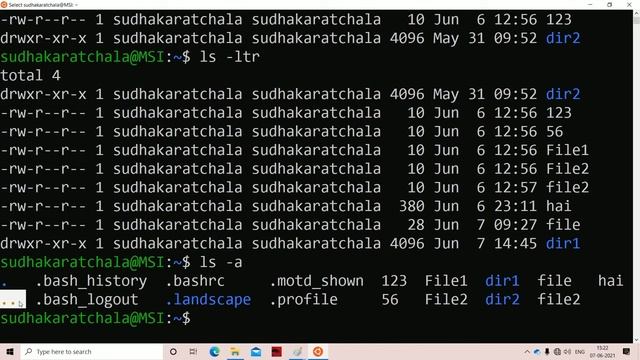The image size is (640, 360).
Task: Click the Cortana circle icon on taskbar
Action: 173,351
